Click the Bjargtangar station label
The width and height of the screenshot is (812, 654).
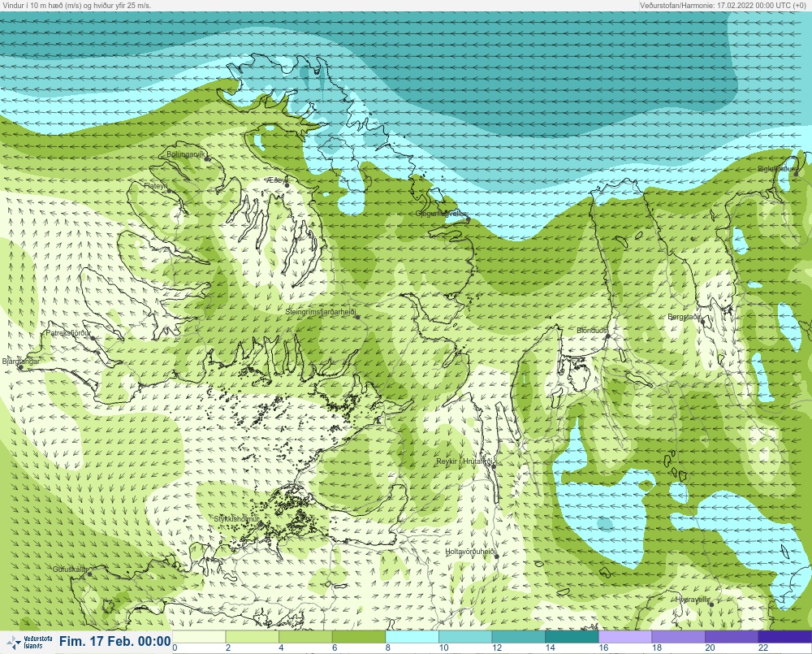point(21,362)
